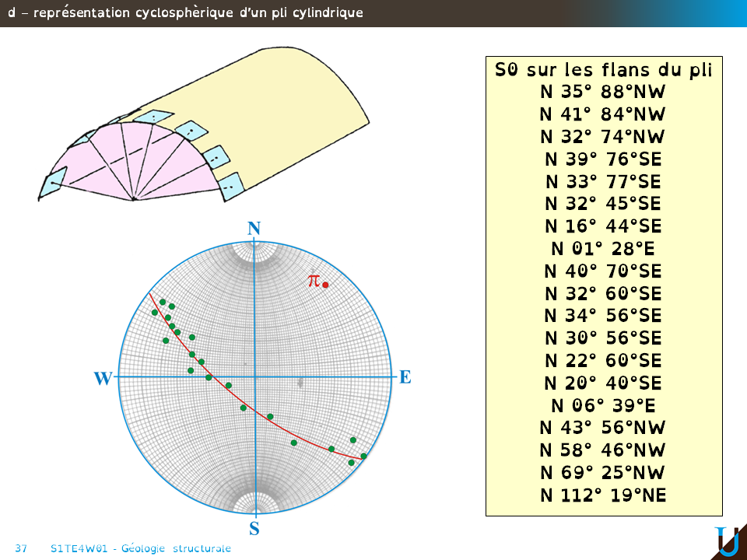The height and width of the screenshot is (560, 747).
Task: Select the measurement 'N 58° 46°NW'
Action: [x=603, y=450]
